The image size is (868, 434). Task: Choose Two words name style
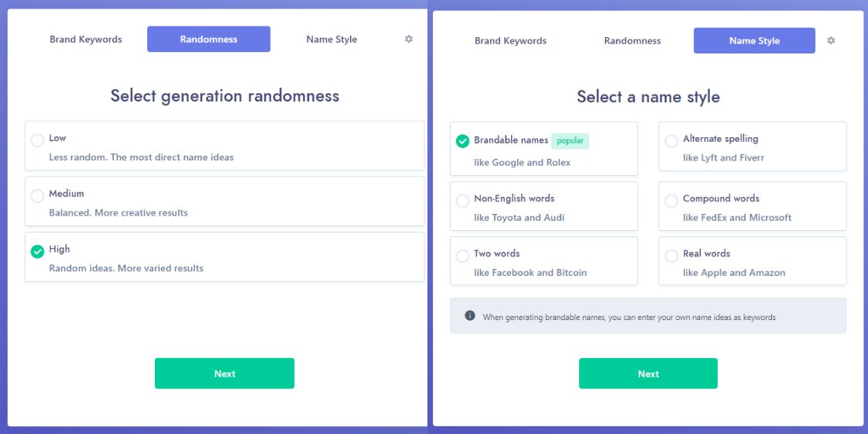[544, 261]
